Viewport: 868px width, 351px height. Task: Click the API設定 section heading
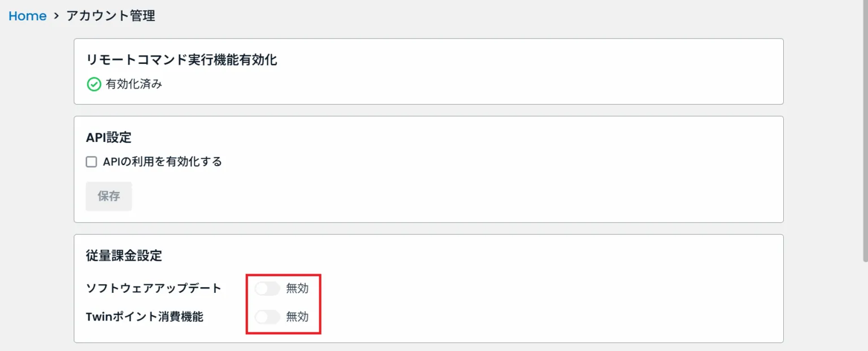tap(108, 137)
